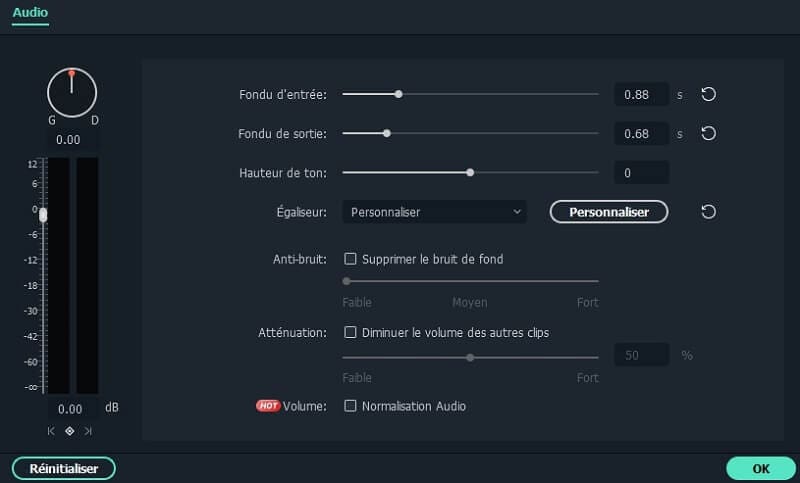Click the Hauteur de ton value field
800x483 pixels.
[641, 172]
